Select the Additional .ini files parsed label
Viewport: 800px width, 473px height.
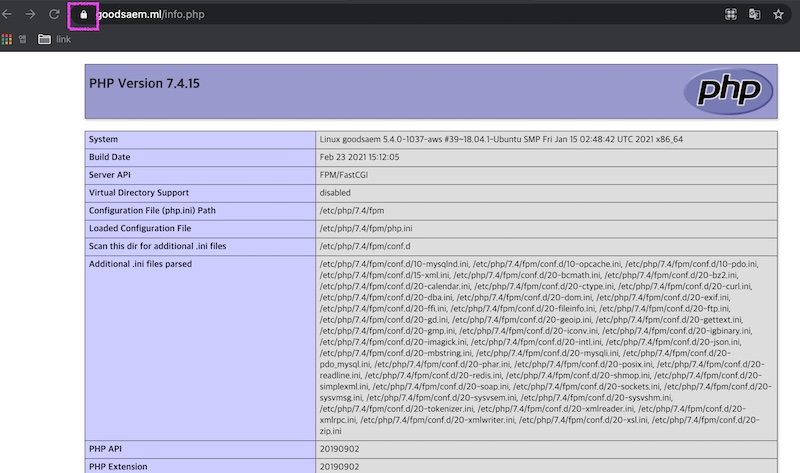tap(140, 264)
